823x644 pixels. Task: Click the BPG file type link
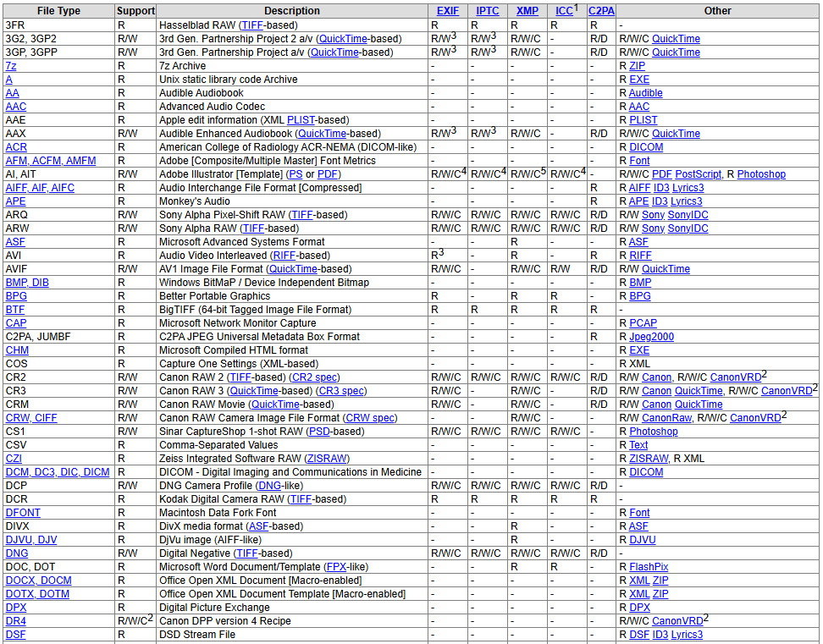[16, 296]
